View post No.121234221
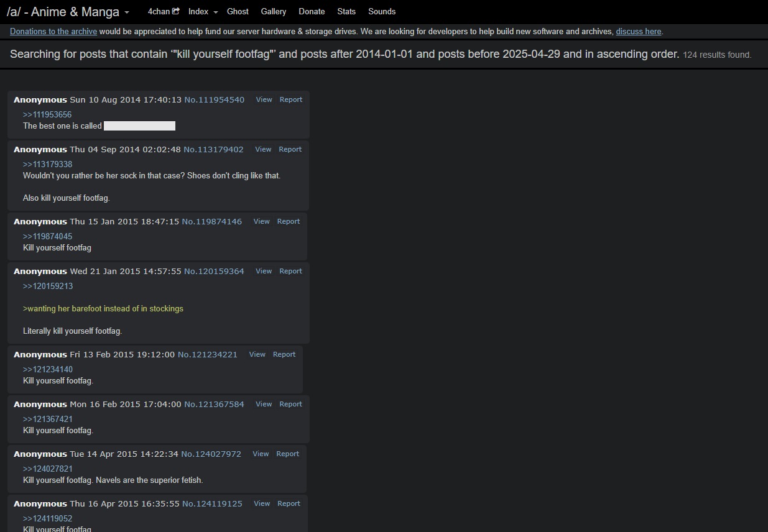The image size is (768, 532). point(257,354)
